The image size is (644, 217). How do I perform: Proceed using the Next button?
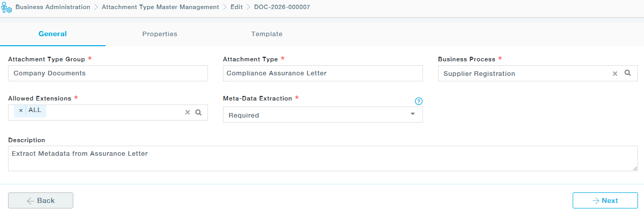(605, 200)
